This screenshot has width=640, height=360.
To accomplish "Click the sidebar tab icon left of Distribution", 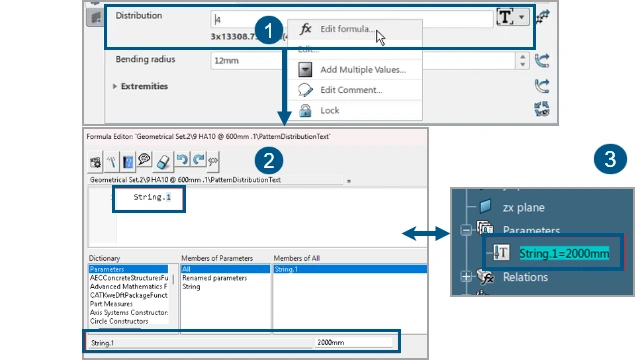I will pyautogui.click(x=96, y=18).
